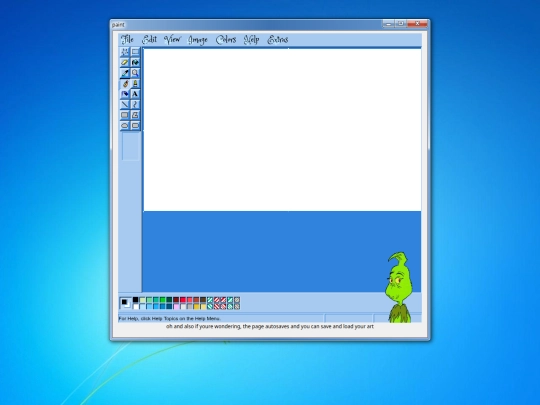Select the Curve tool
Viewport: 540px width, 405px height.
tap(135, 104)
